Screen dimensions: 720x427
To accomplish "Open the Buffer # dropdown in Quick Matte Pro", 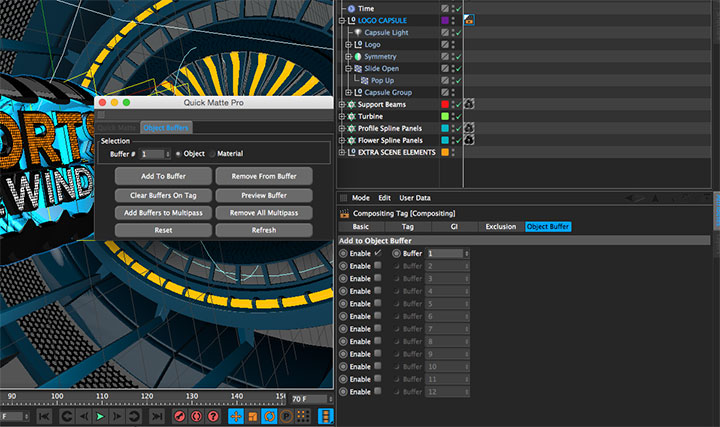I will (x=156, y=154).
